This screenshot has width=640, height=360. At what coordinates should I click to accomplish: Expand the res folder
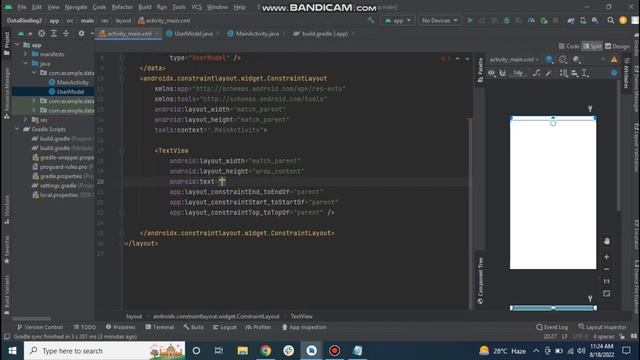(25, 120)
